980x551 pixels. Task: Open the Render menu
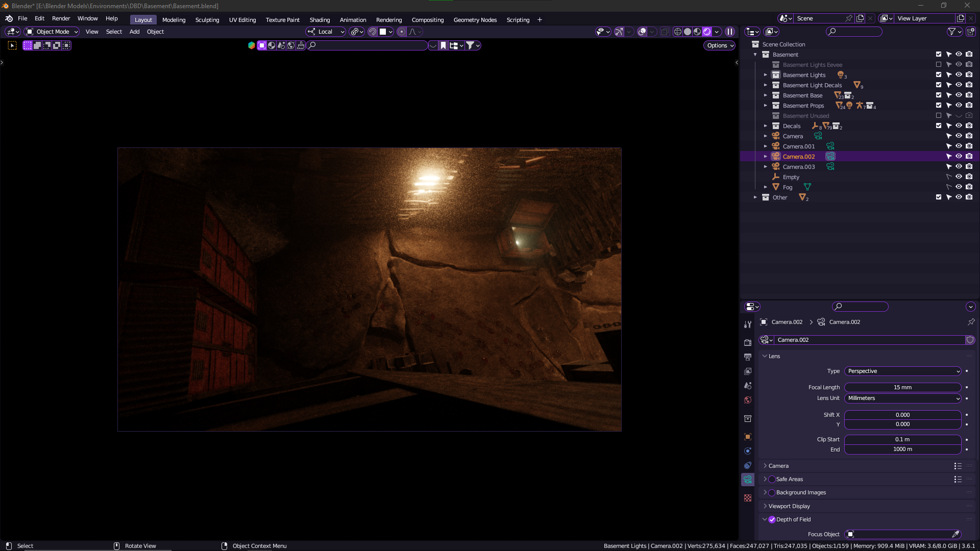tap(61, 18)
